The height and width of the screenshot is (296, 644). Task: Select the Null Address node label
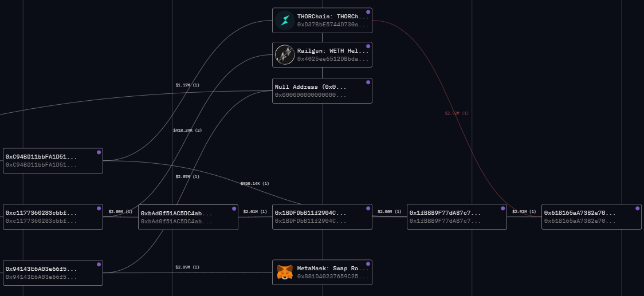(311, 87)
